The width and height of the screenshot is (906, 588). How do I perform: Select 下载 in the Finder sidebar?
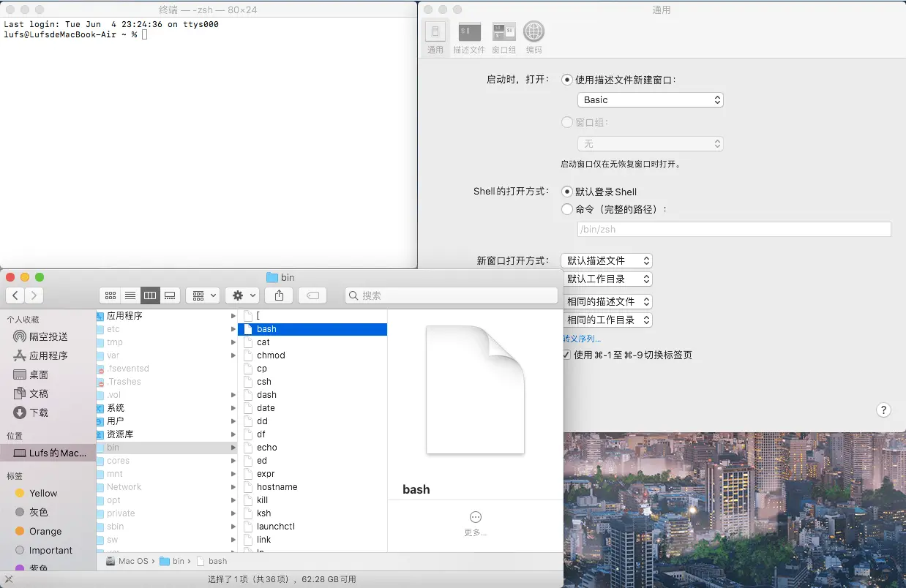pyautogui.click(x=39, y=412)
